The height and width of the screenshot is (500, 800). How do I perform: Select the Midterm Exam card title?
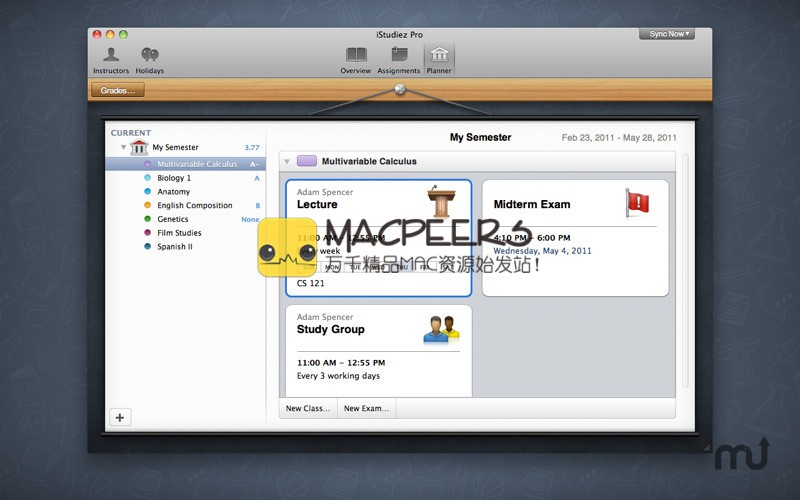tap(532, 205)
